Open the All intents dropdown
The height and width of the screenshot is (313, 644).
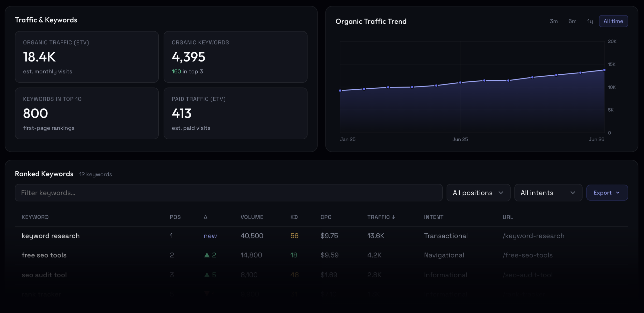(x=548, y=193)
